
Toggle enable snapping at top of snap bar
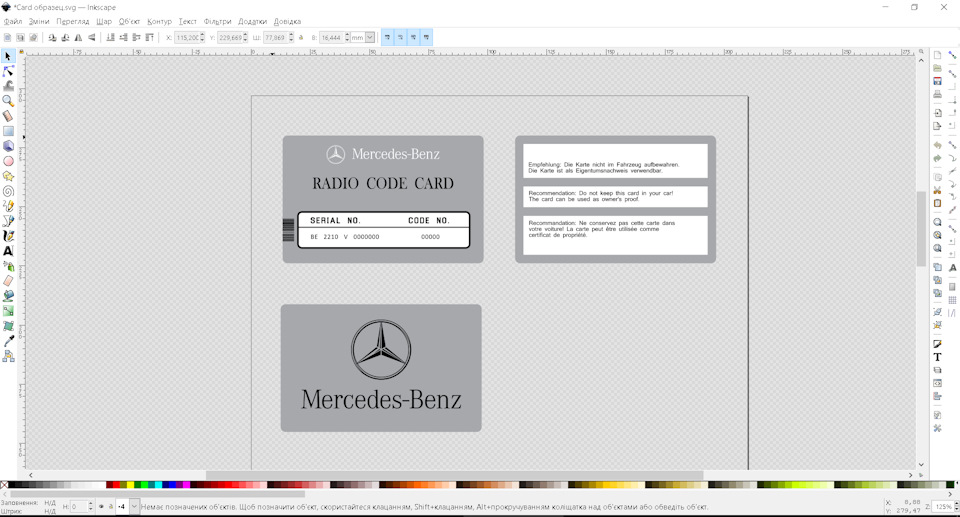click(952, 55)
